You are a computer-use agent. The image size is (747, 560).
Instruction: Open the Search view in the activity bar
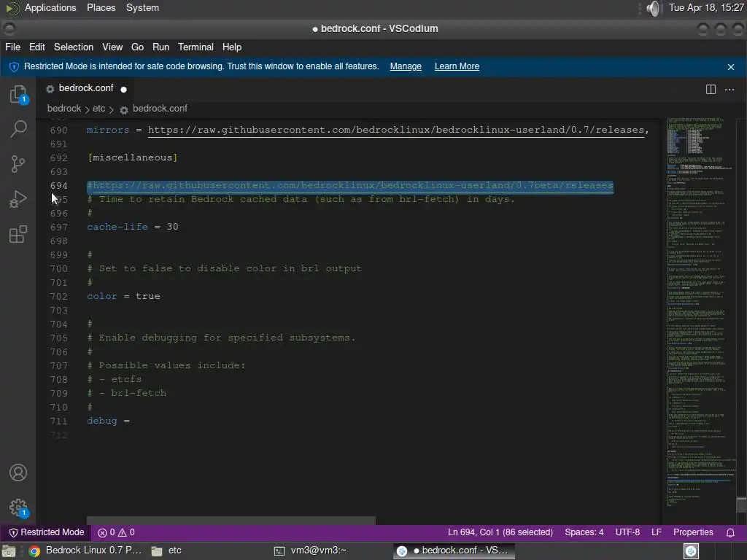(x=18, y=128)
